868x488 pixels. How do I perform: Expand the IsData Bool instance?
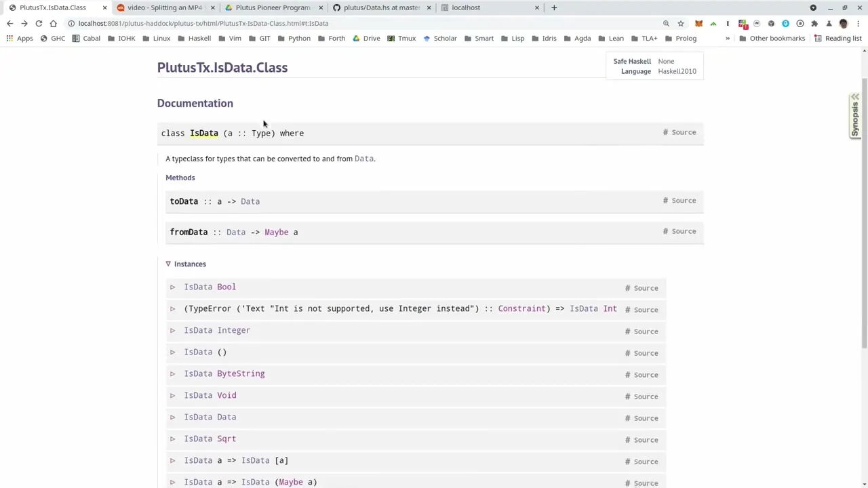172,287
